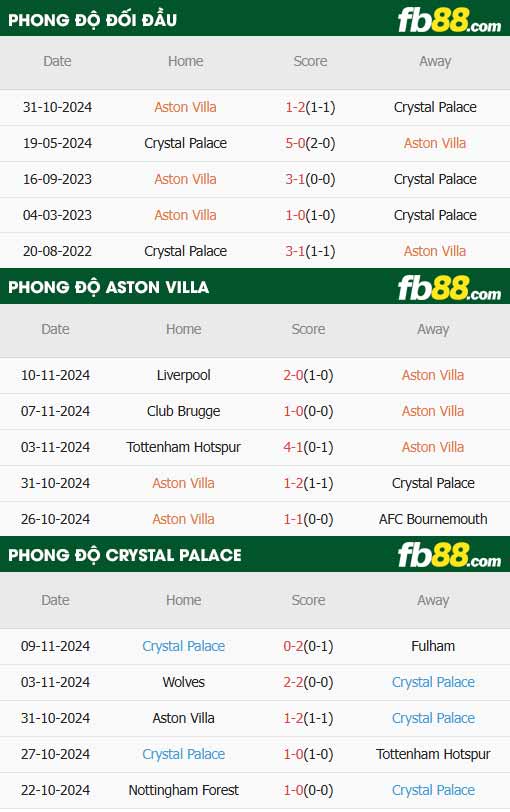The image size is (510, 812).
Task: Select the 20-08-2022 match date row
Action: pyautogui.click(x=255, y=251)
